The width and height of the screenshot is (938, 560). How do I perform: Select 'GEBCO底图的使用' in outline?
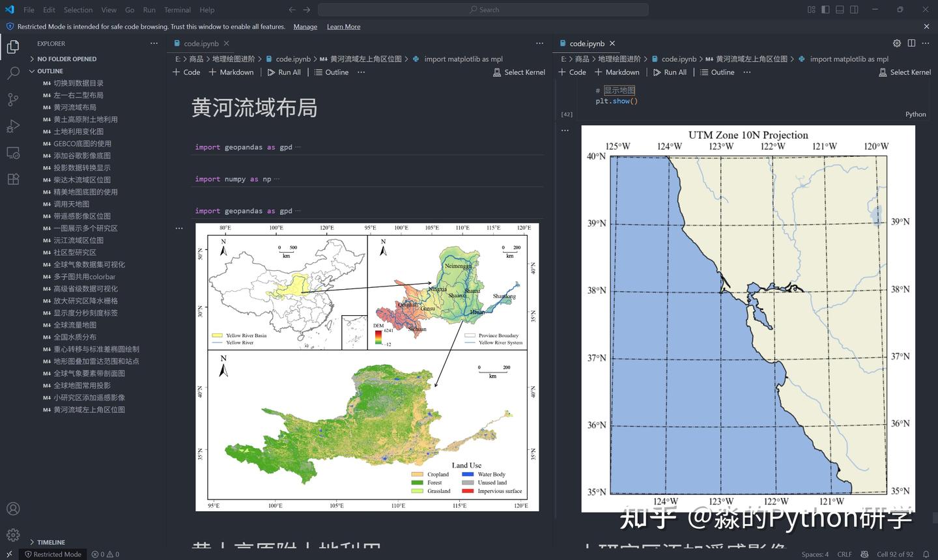click(82, 143)
